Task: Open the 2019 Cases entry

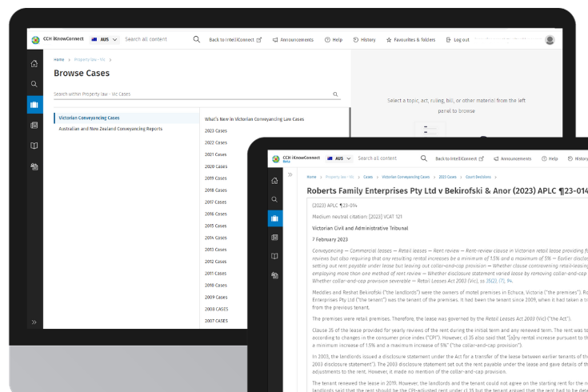Action: pyautogui.click(x=215, y=178)
